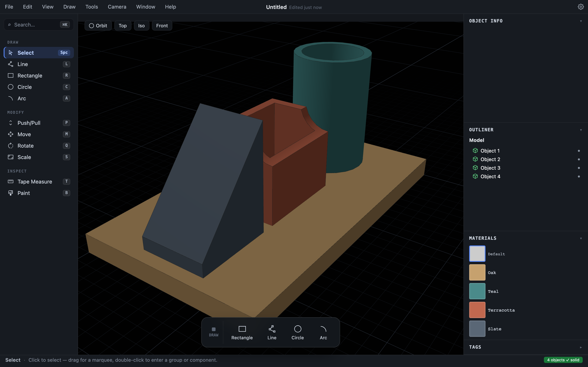The height and width of the screenshot is (367, 588).
Task: Choose the Paint bucket tool
Action: click(39, 193)
